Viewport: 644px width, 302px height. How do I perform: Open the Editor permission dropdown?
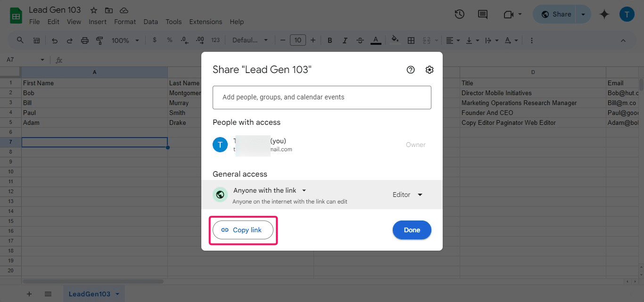(x=407, y=194)
